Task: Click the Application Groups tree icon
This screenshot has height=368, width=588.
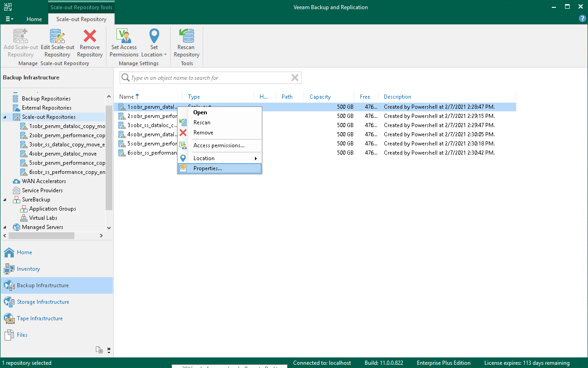Action: tap(24, 209)
